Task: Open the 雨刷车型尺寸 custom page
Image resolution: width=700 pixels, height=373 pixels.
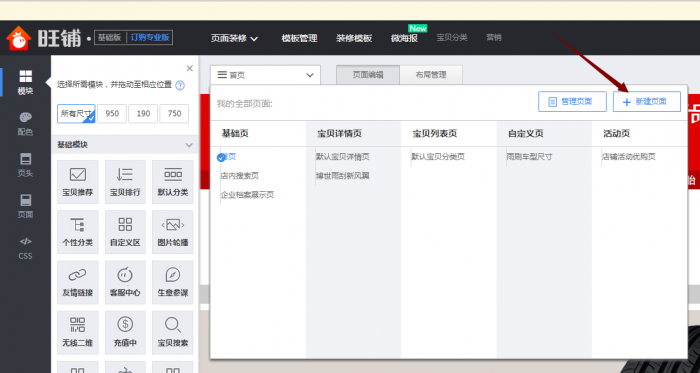Action: pyautogui.click(x=529, y=157)
